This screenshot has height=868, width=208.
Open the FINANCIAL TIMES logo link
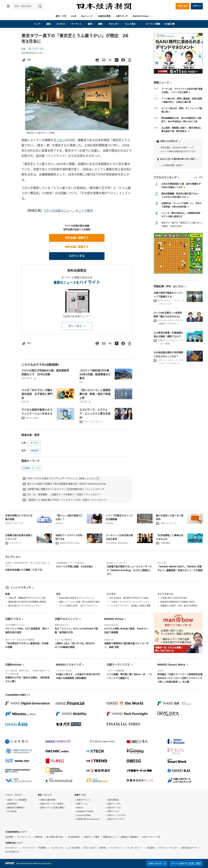pyautogui.click(x=123, y=724)
